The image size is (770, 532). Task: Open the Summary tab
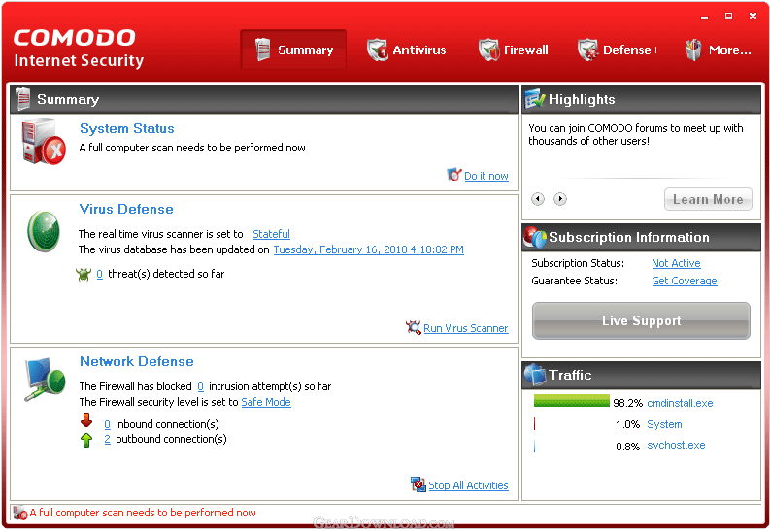pyautogui.click(x=293, y=50)
